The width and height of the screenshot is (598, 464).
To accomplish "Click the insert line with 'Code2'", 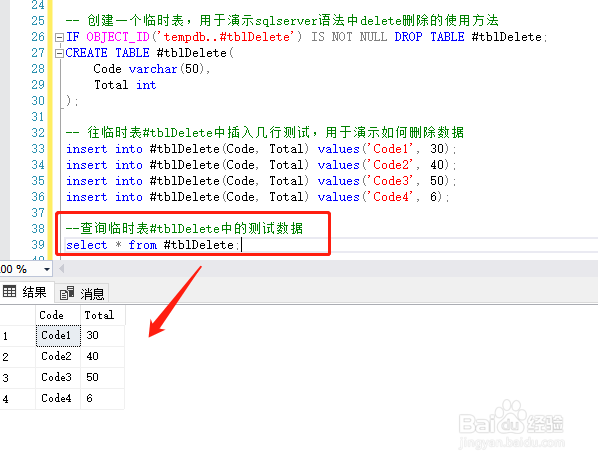I will [x=261, y=165].
